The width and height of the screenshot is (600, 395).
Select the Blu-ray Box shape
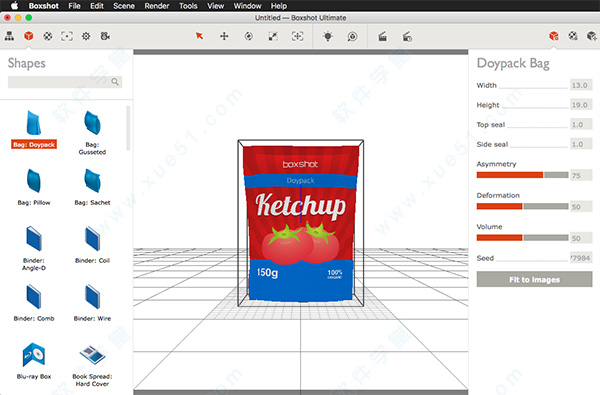[x=34, y=361]
